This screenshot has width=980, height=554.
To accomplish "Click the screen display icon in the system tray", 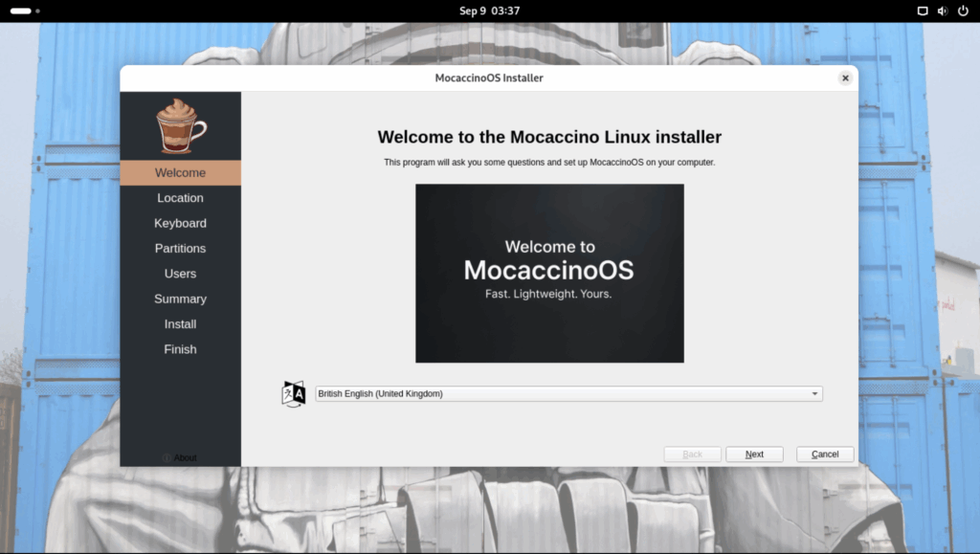I will [x=923, y=11].
